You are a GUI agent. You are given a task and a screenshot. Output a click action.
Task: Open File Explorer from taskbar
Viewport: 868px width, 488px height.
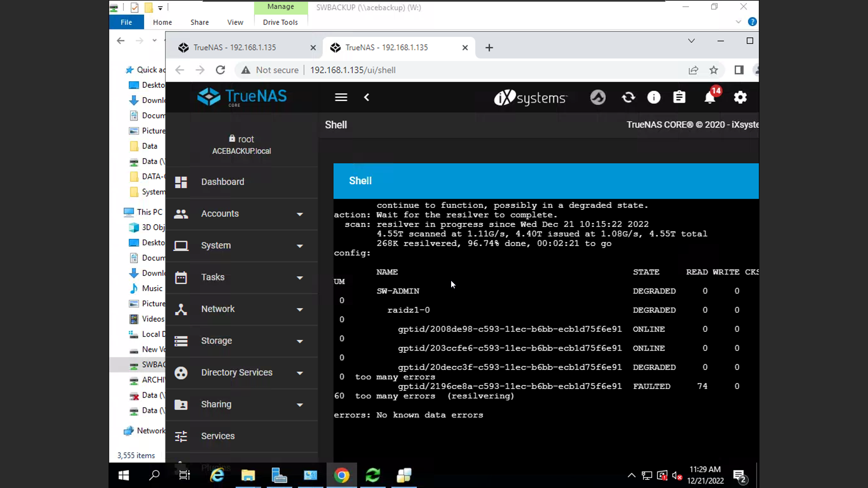coord(248,475)
